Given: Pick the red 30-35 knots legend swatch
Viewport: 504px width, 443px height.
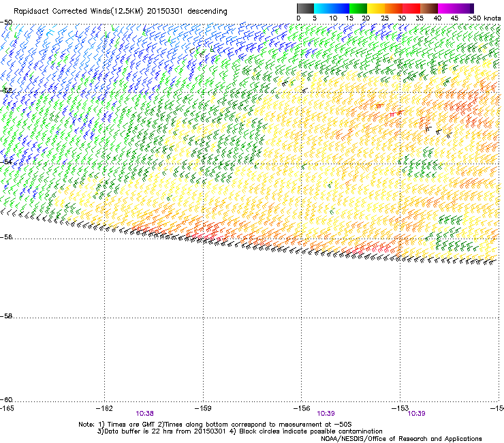Looking at the screenshot, I should click(x=411, y=8).
